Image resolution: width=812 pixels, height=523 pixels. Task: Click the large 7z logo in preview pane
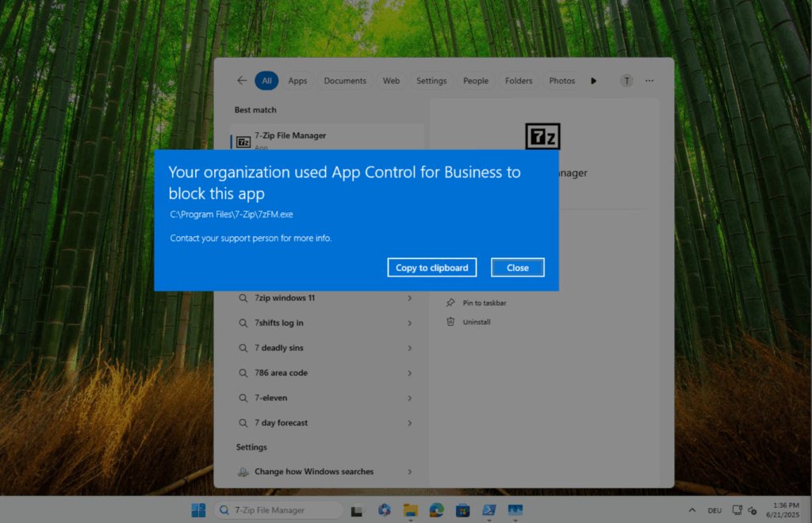[x=542, y=137]
